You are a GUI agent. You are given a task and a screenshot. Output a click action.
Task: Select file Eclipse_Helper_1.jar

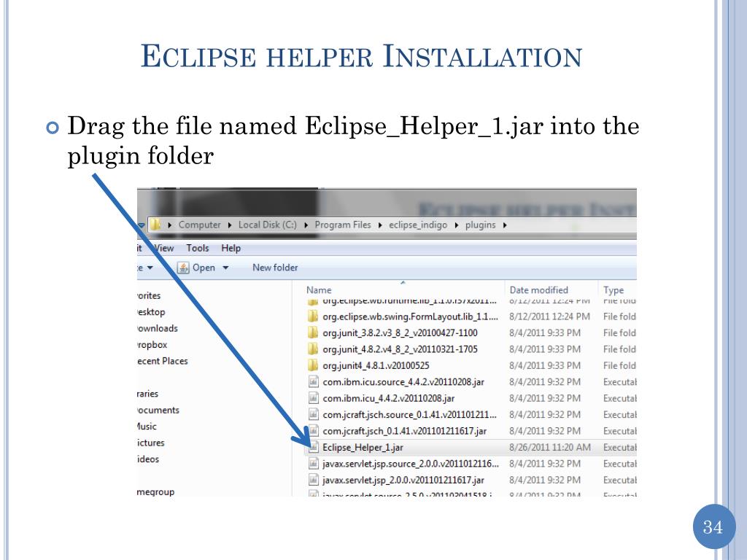pos(363,447)
